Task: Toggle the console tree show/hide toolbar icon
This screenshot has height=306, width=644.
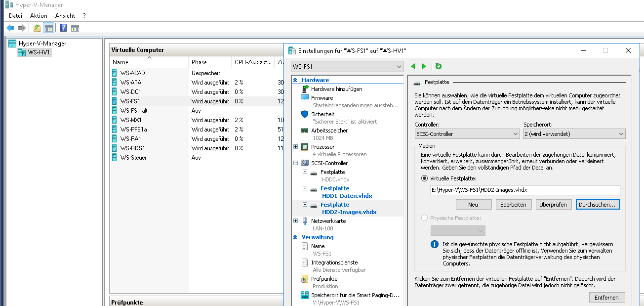Action: point(48,28)
